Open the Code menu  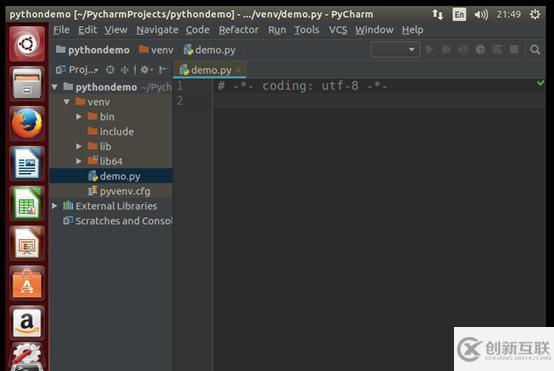click(198, 30)
